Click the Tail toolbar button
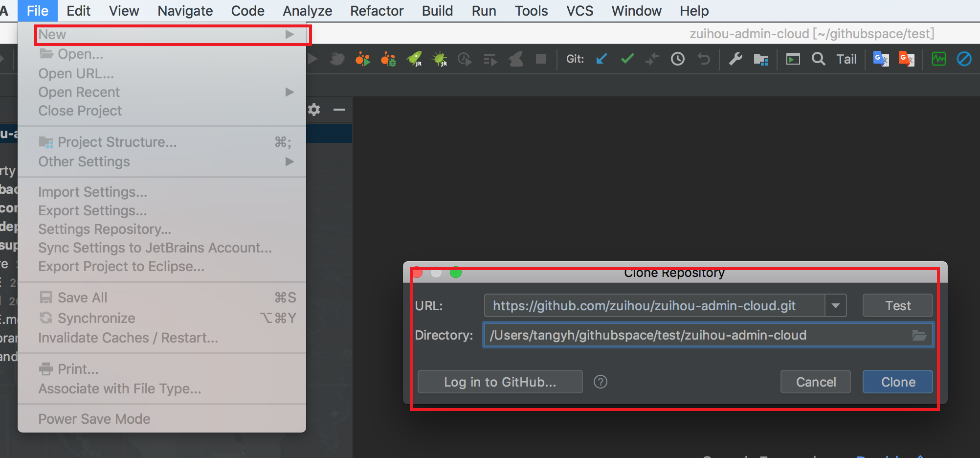The image size is (980, 458). tap(846, 59)
